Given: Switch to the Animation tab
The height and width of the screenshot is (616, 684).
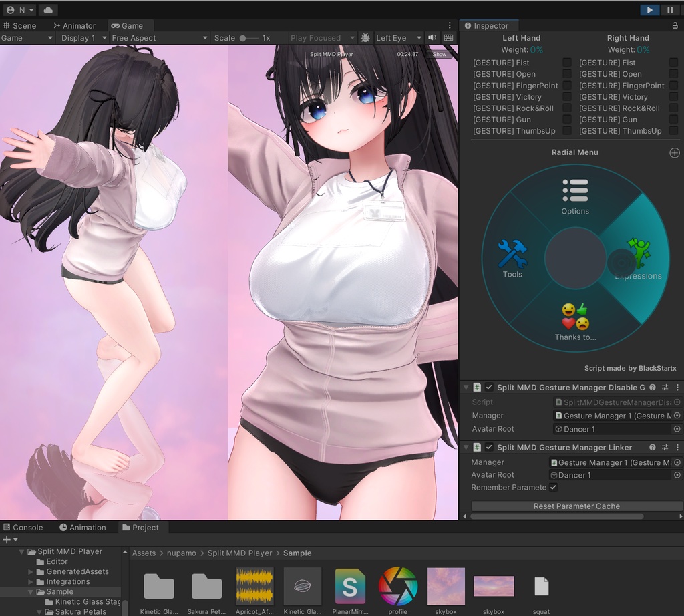Looking at the screenshot, I should coord(83,527).
